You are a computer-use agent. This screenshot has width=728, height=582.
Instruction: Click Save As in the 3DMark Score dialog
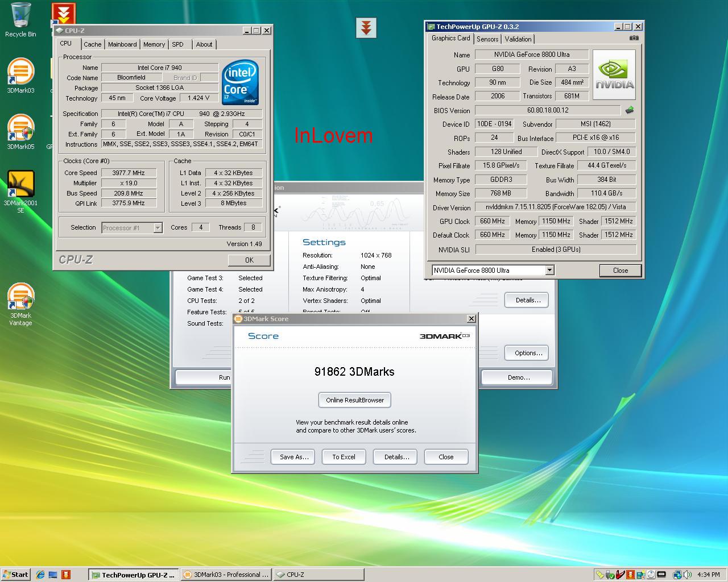pos(293,457)
